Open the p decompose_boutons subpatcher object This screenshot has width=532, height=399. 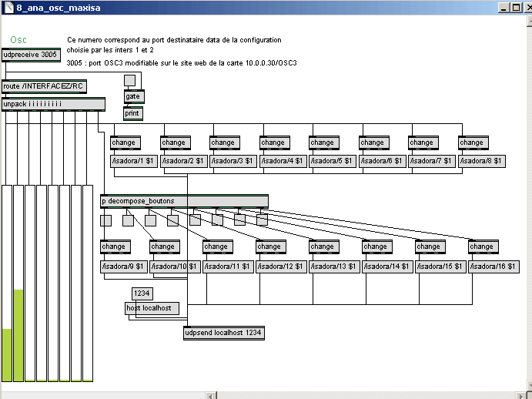[x=184, y=201]
